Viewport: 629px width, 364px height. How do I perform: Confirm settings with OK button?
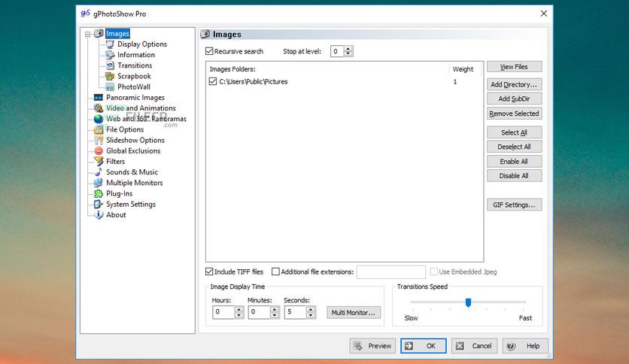tap(423, 345)
